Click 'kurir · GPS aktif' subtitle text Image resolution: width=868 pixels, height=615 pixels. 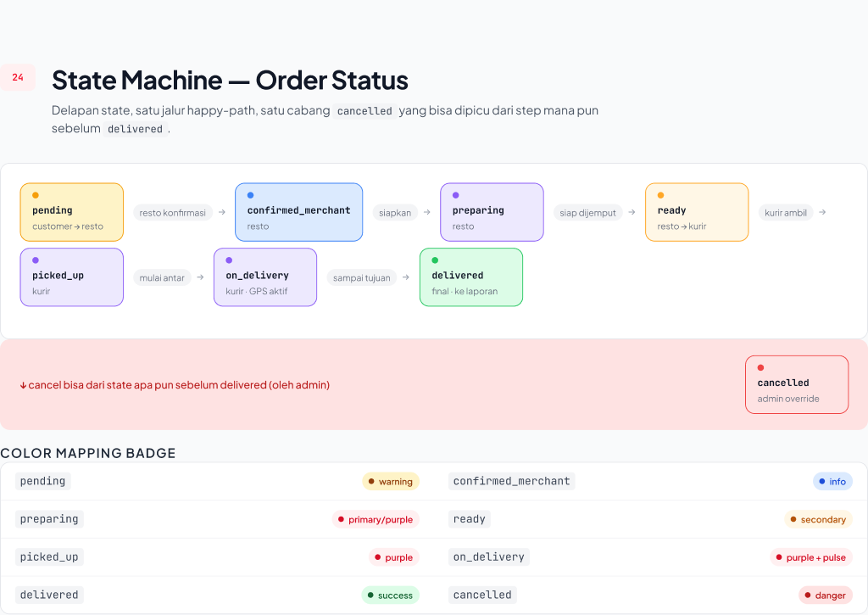coord(257,291)
